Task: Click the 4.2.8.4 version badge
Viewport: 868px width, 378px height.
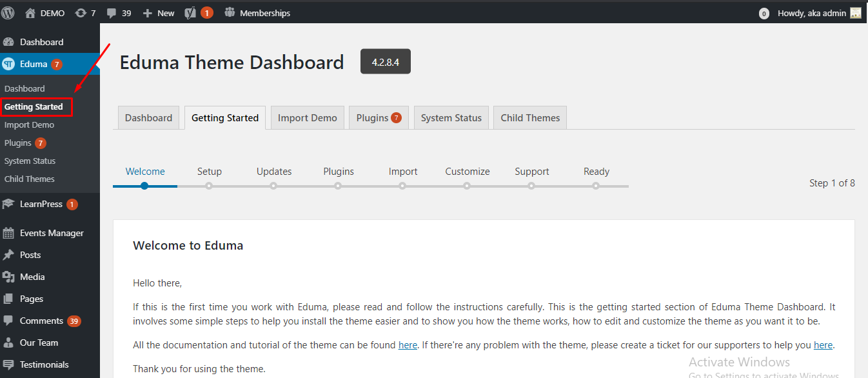Action: [x=386, y=61]
